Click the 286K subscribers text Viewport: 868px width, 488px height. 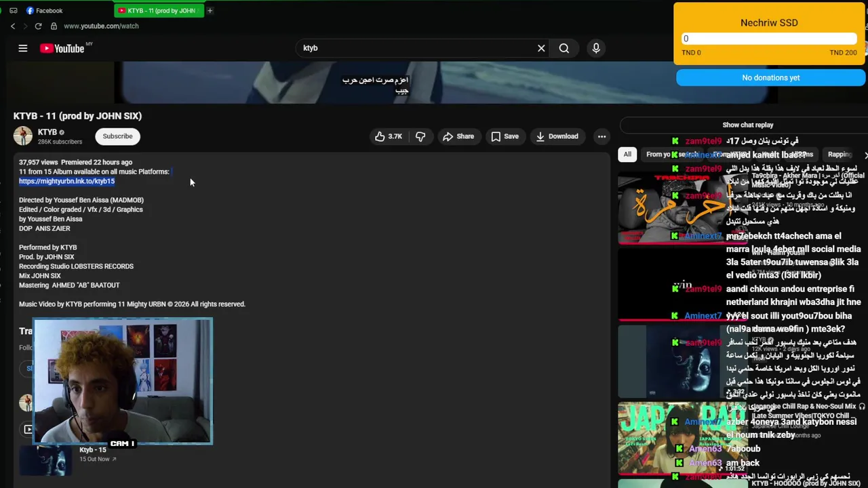(x=60, y=142)
